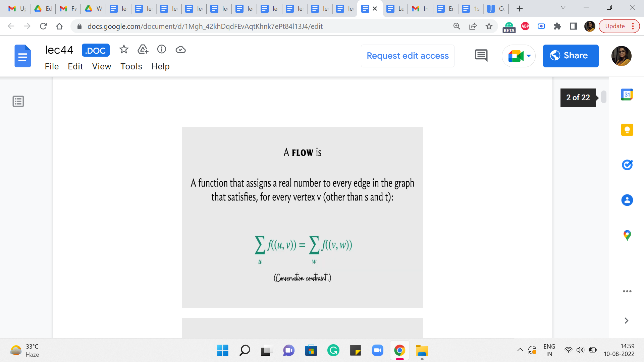Click Request edit access button
This screenshot has width=644, height=362.
(408, 56)
